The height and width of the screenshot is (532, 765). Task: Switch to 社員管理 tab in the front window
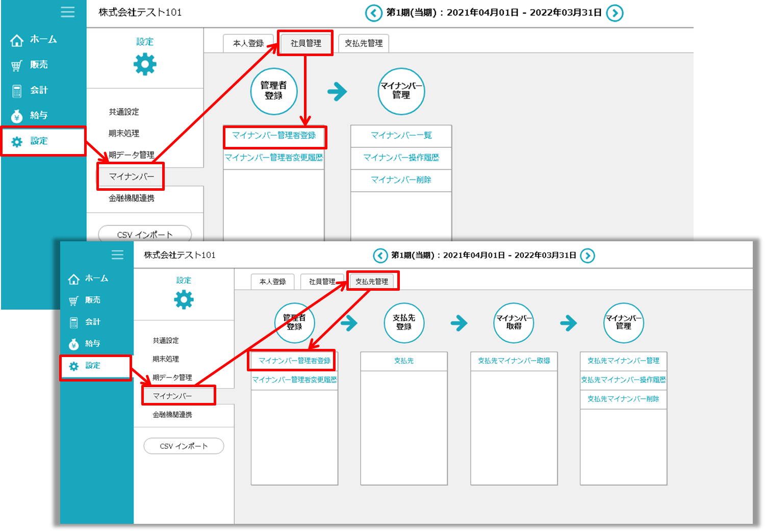322,282
